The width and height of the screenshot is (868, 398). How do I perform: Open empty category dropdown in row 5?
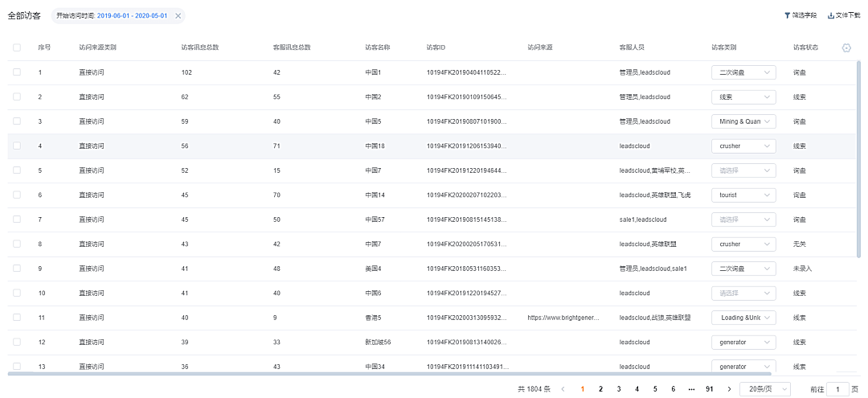point(743,170)
